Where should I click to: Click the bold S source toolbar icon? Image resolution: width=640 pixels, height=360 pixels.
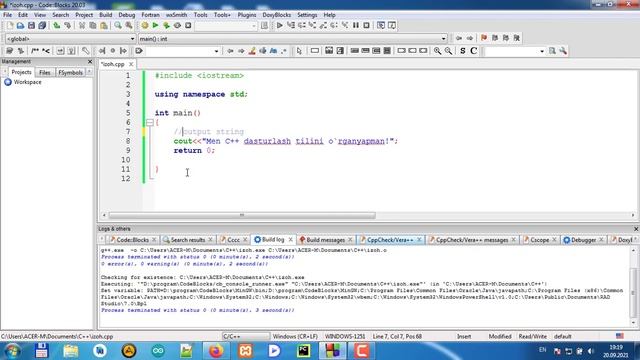tap(462, 51)
